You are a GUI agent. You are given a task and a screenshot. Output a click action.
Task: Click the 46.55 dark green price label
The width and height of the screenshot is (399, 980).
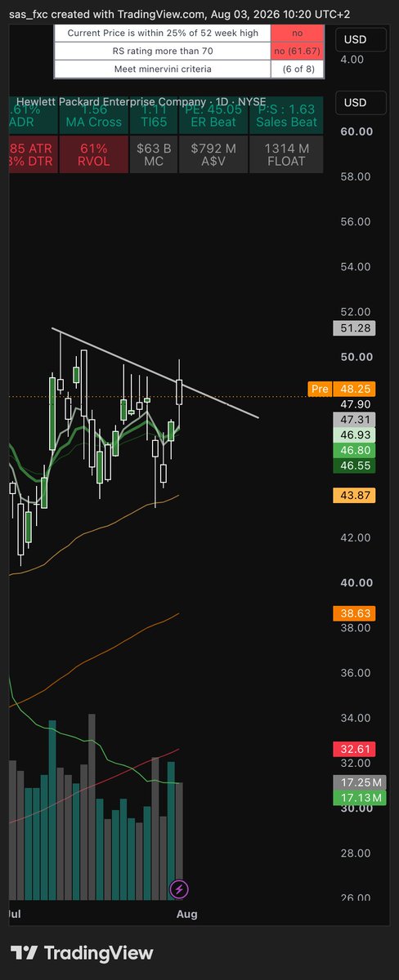[355, 465]
